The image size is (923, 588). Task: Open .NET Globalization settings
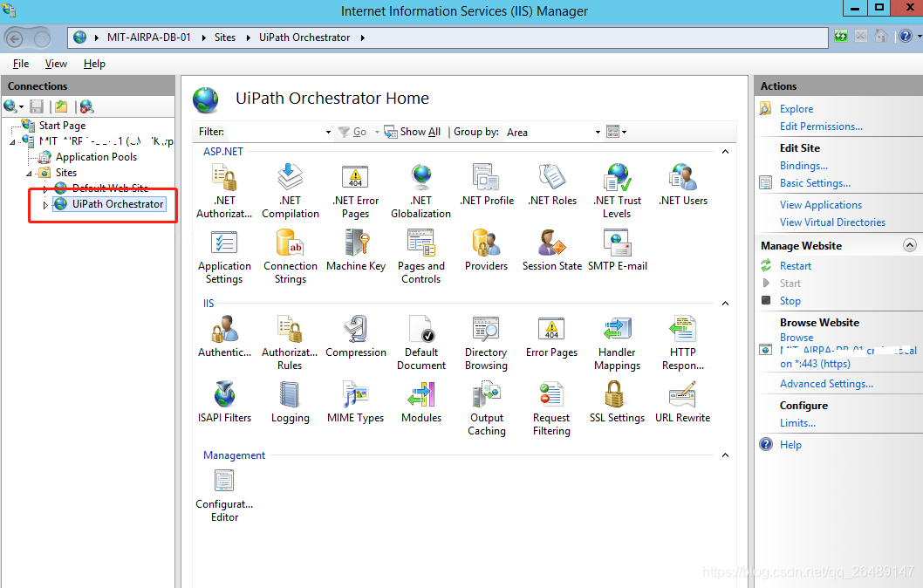pos(420,191)
